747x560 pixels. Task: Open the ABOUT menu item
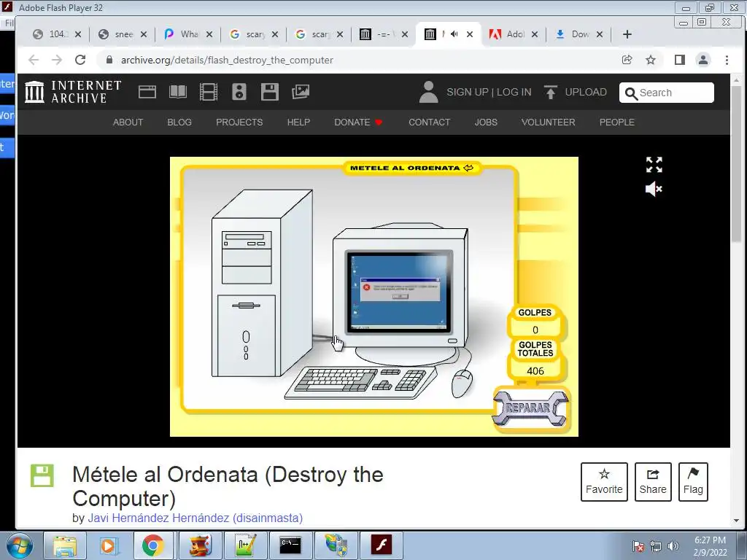(x=128, y=122)
